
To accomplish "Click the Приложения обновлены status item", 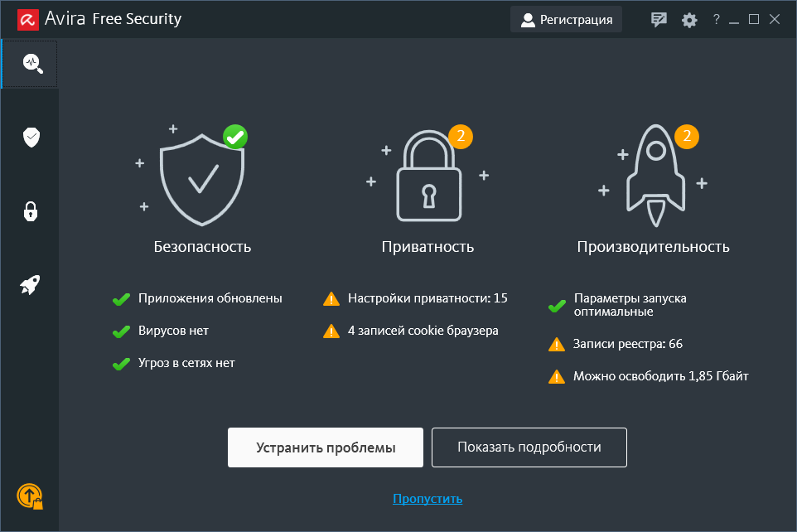I will coord(210,297).
